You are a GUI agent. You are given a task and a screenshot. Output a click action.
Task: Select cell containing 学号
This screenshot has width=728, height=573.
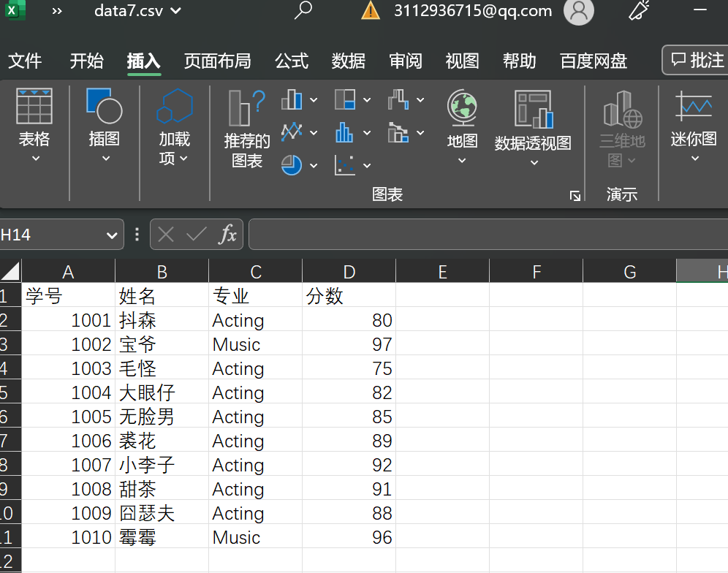[x=68, y=295]
